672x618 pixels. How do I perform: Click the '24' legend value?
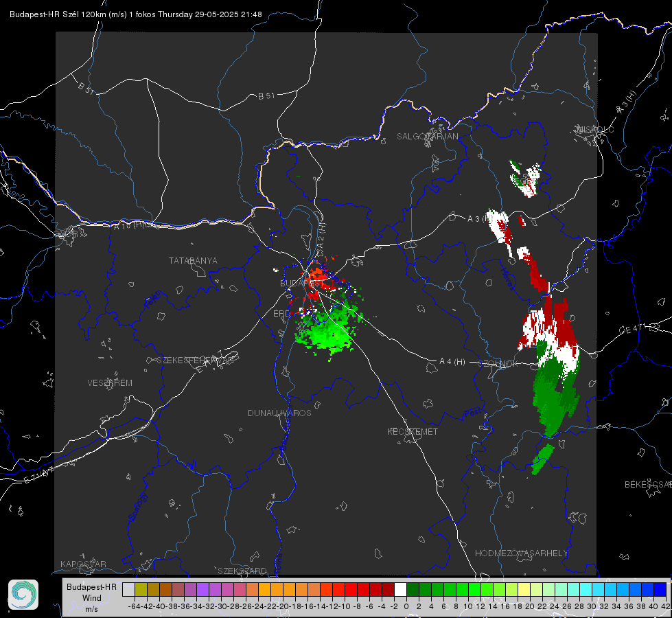[555, 606]
